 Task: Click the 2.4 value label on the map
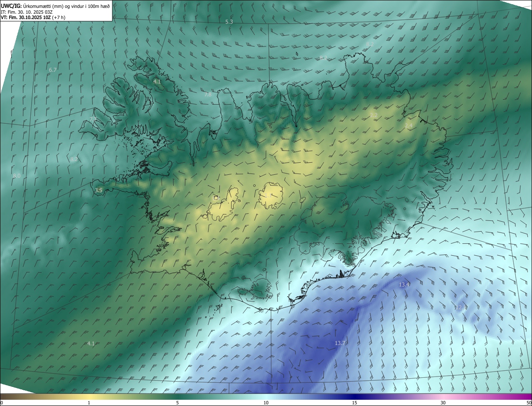pyautogui.click(x=409, y=125)
